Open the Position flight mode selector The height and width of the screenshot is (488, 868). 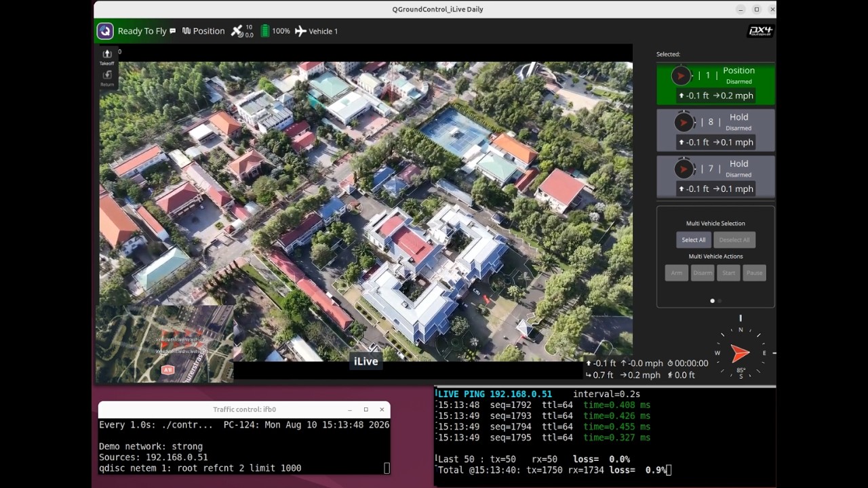click(203, 31)
